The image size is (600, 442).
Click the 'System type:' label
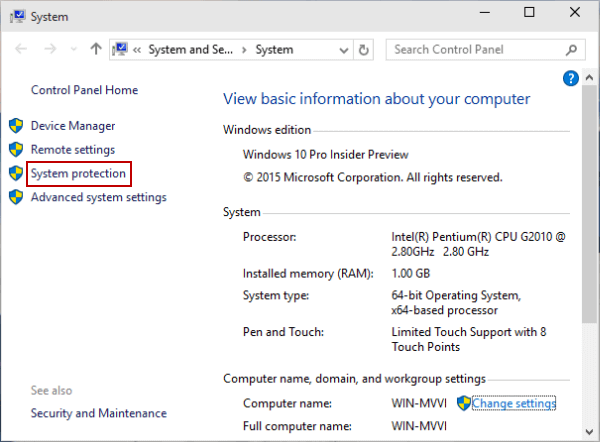(276, 295)
